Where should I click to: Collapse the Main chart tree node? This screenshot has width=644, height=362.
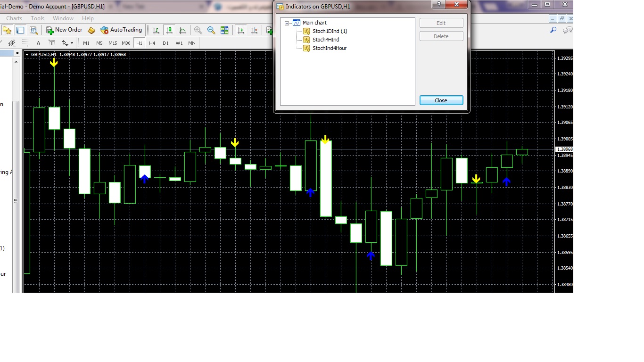point(287,23)
